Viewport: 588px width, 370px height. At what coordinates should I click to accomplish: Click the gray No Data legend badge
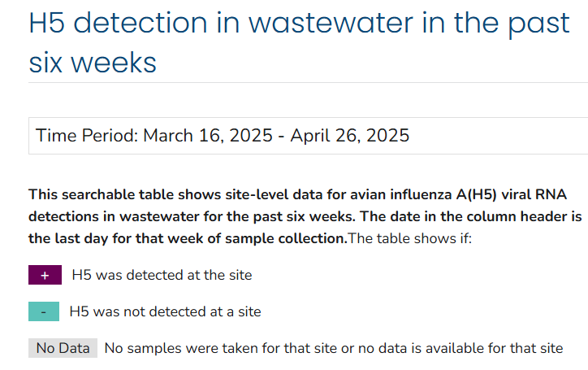pyautogui.click(x=63, y=348)
